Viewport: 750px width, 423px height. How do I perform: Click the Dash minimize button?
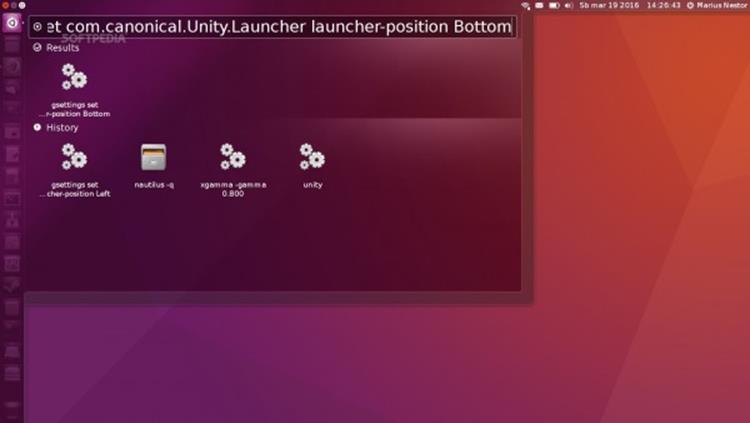coord(14,5)
